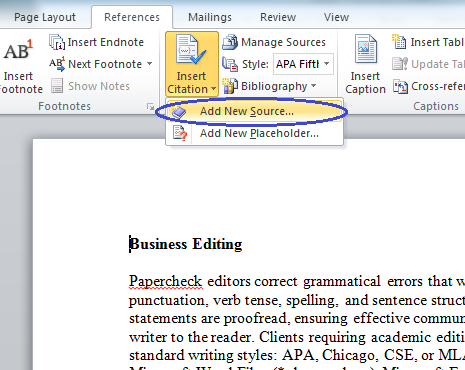Click the Manage Sources icon

[230, 42]
